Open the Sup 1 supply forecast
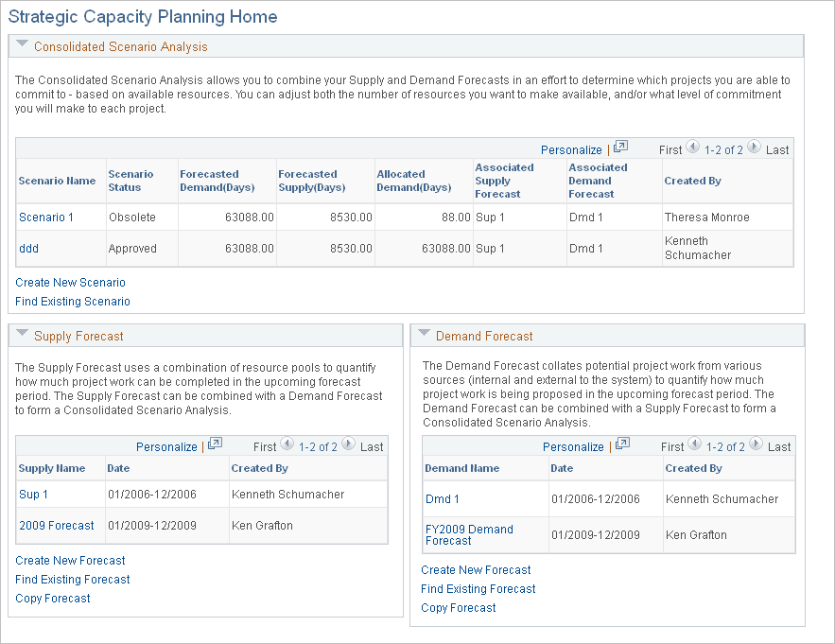The height and width of the screenshot is (644, 835). [x=32, y=494]
